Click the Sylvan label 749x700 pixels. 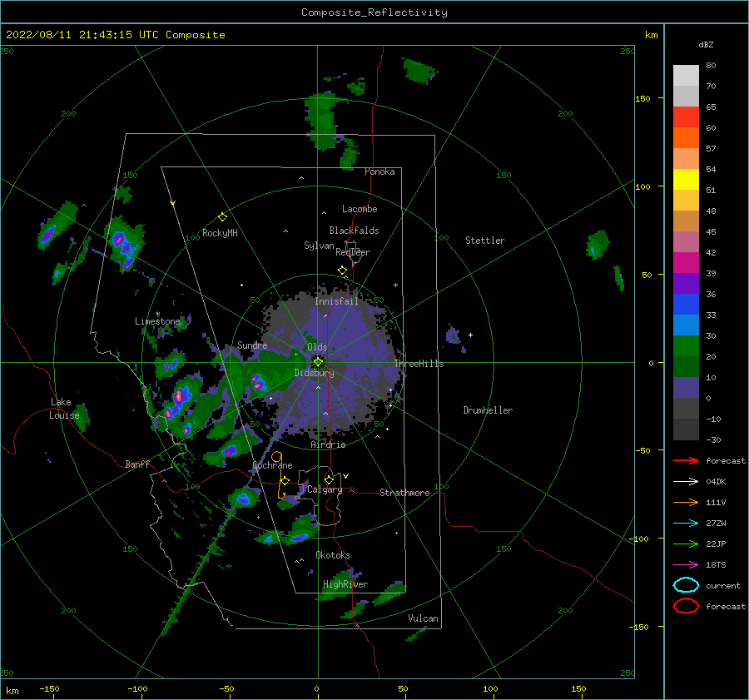pyautogui.click(x=319, y=246)
